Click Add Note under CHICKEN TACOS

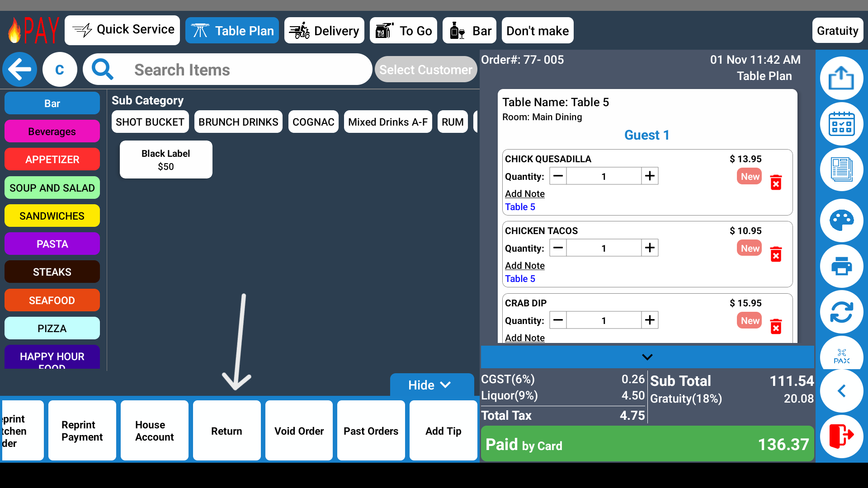pyautogui.click(x=524, y=266)
